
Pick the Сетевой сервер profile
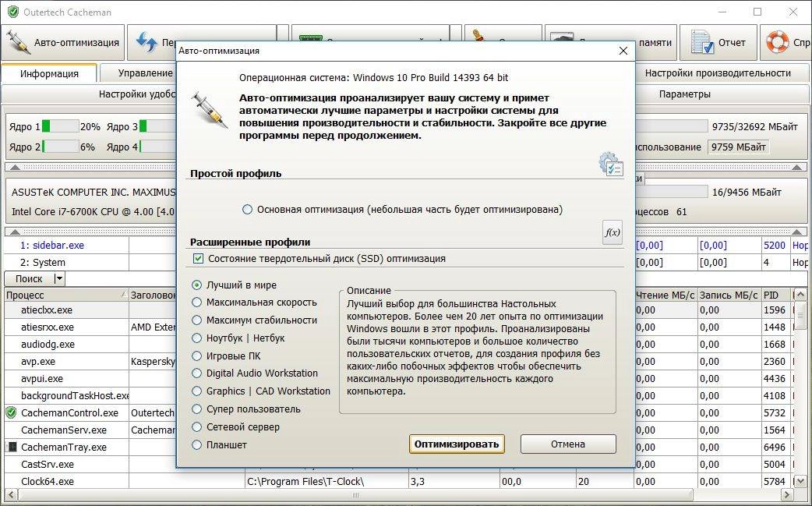click(x=197, y=427)
